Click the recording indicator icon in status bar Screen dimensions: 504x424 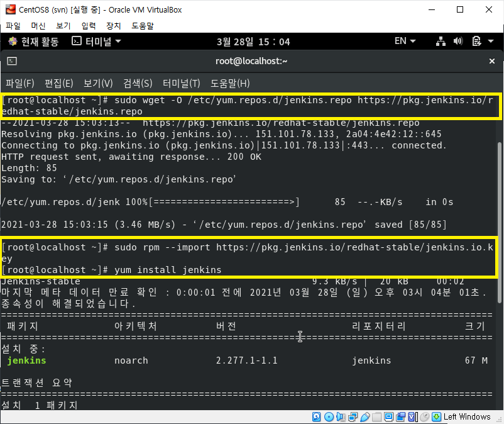tap(401, 417)
